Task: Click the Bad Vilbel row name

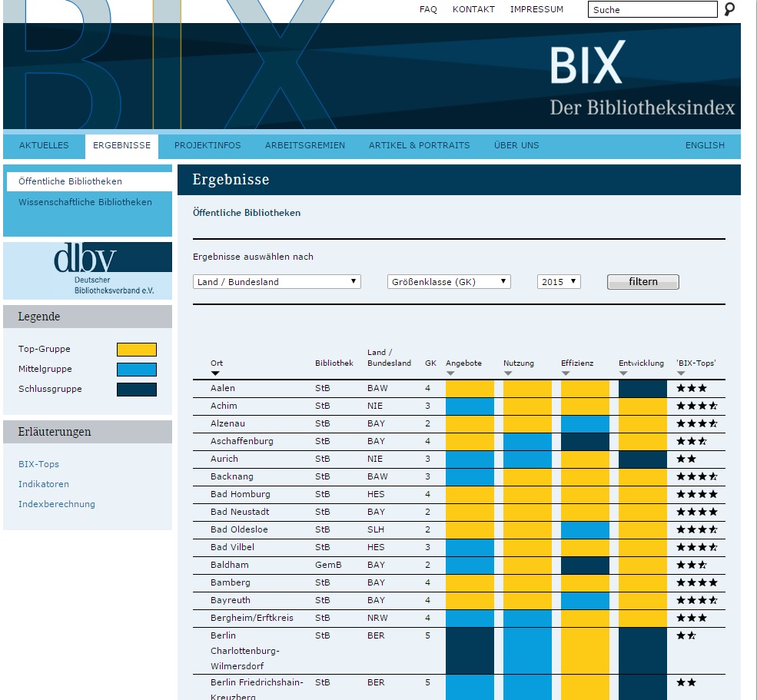Action: (x=232, y=547)
